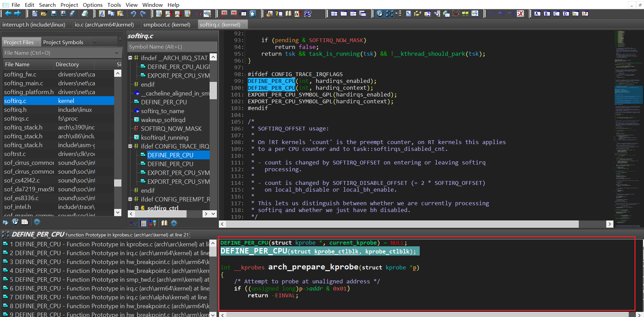Save the current file with disk icon
This screenshot has height=317, width=644.
click(x=54, y=14)
